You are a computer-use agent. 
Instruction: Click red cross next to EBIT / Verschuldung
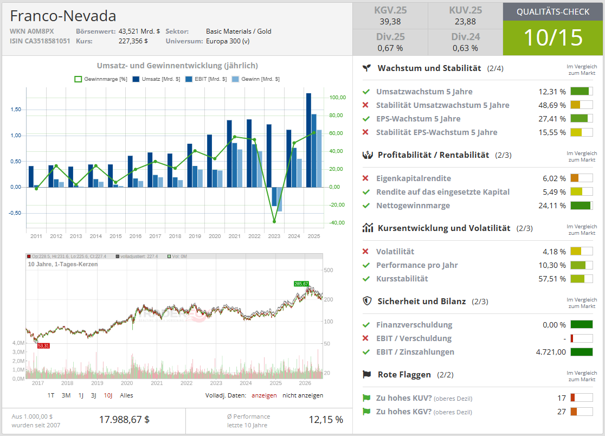coord(365,338)
